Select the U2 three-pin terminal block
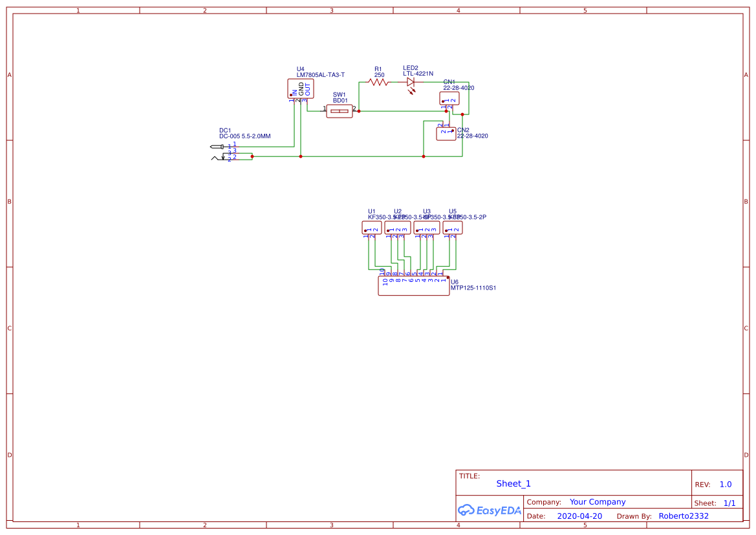Image resolution: width=756 pixels, height=535 pixels. (x=398, y=228)
